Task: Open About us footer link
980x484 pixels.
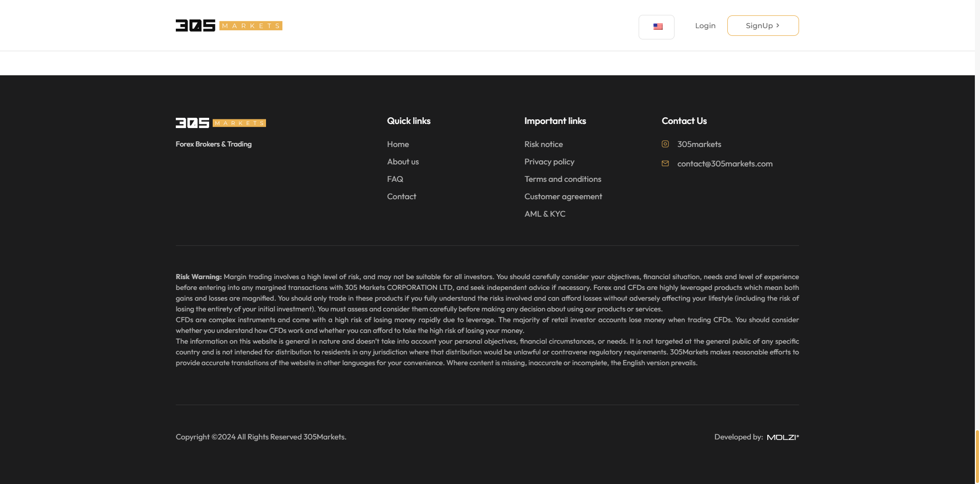Action: click(403, 162)
